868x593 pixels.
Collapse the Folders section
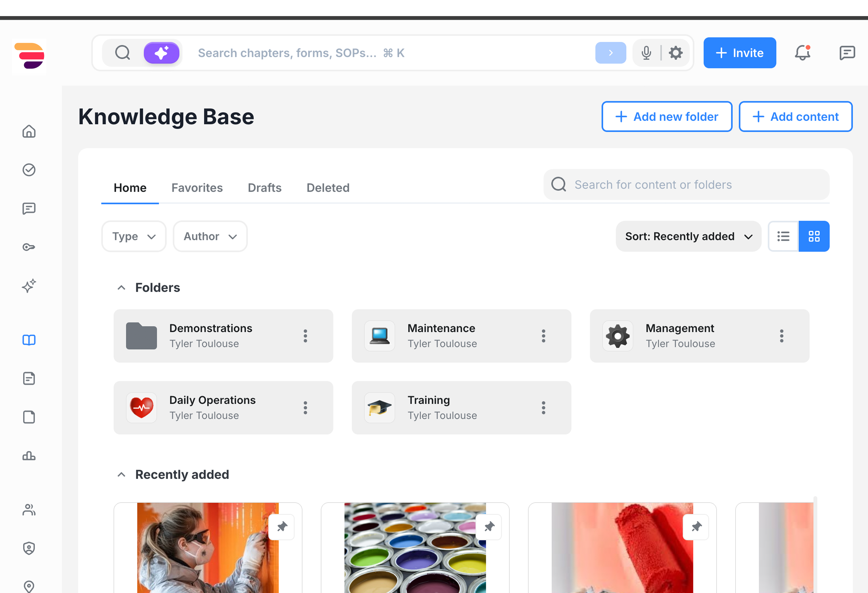(x=121, y=288)
